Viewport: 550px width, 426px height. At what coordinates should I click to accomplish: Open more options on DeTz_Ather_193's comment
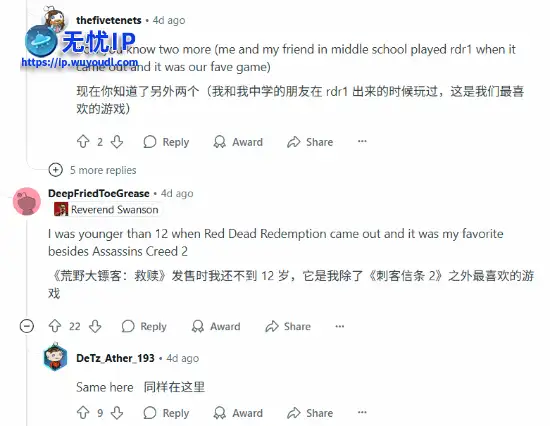(362, 412)
